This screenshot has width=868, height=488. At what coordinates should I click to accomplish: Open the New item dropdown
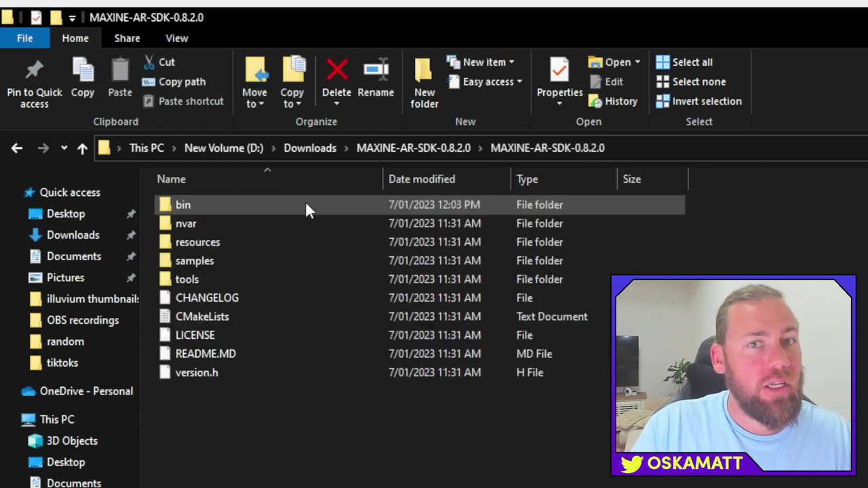coord(480,62)
